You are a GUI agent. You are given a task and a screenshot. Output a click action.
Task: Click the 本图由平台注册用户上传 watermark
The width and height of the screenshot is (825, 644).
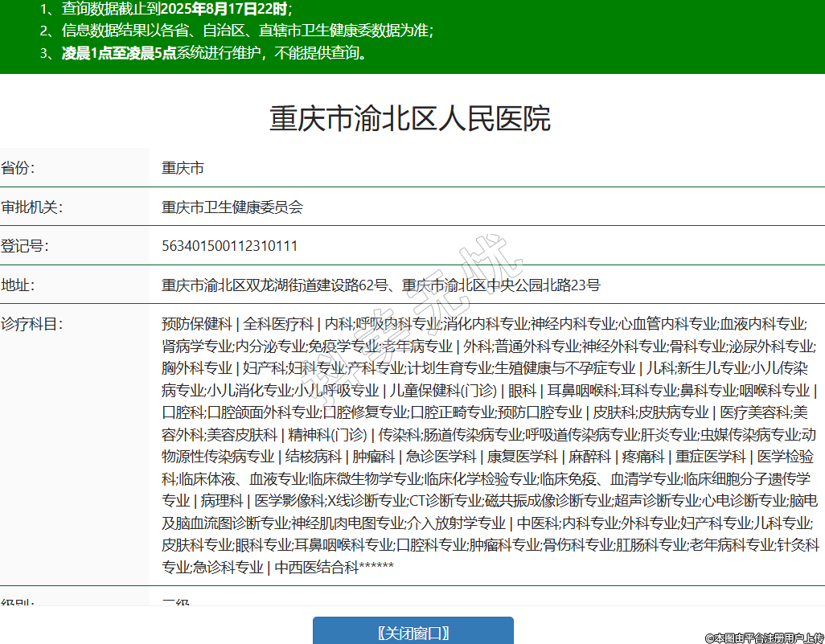pos(764,638)
